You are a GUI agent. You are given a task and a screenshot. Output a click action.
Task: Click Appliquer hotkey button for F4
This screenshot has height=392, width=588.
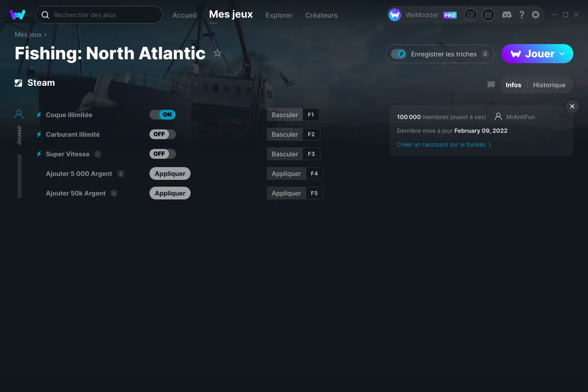point(286,173)
